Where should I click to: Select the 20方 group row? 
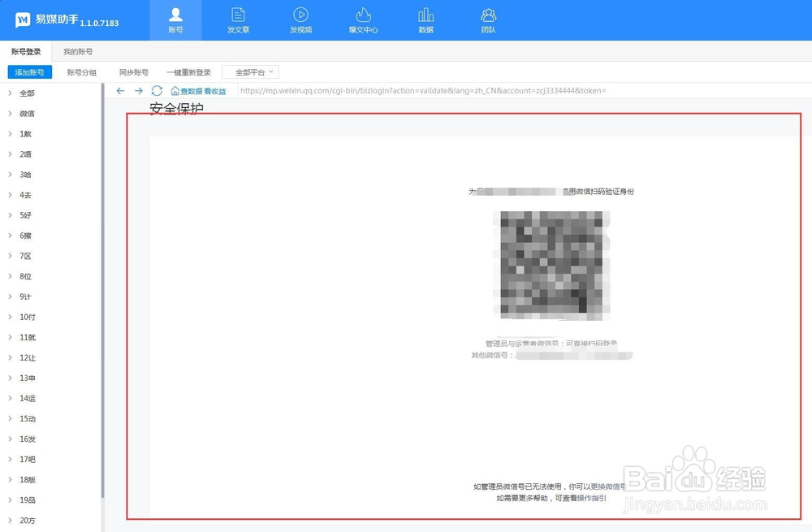point(50,520)
